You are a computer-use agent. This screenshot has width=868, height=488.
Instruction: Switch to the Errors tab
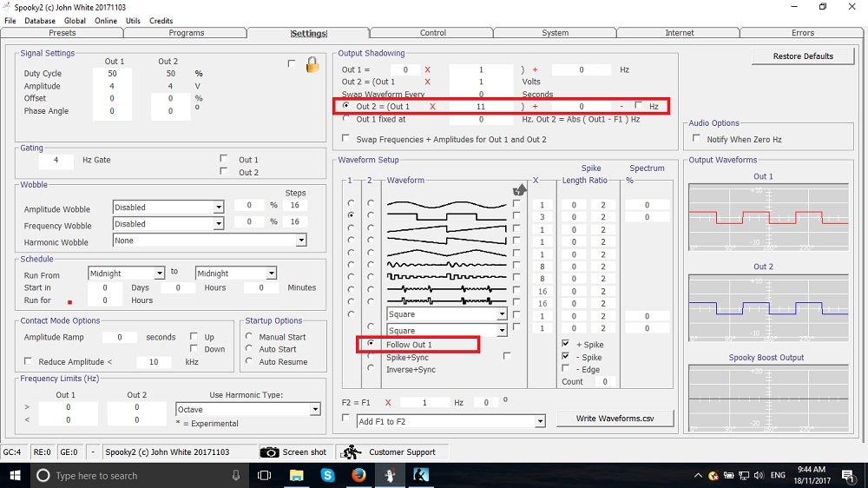(803, 33)
